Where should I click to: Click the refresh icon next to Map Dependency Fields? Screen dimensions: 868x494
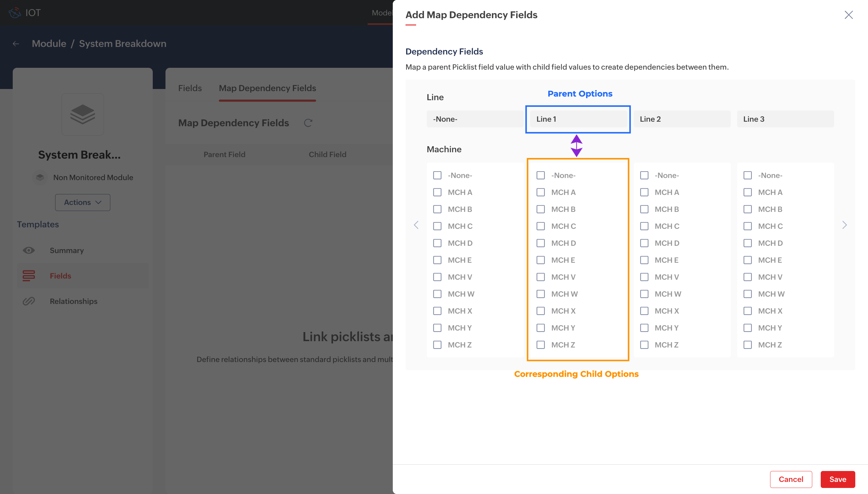coord(308,123)
